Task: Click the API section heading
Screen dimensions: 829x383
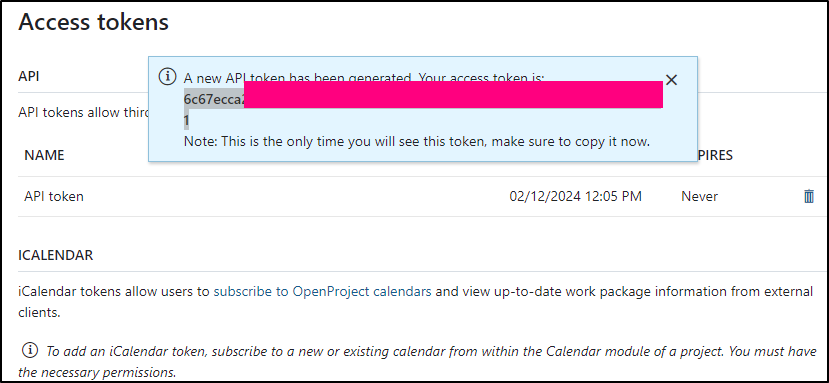Action: [29, 76]
